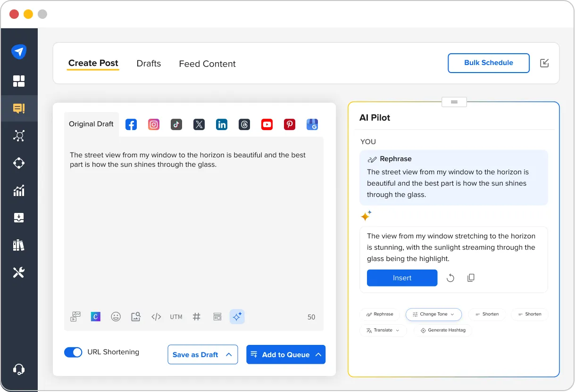Select the LinkedIn platform icon
This screenshot has height=392, width=575.
coord(221,124)
